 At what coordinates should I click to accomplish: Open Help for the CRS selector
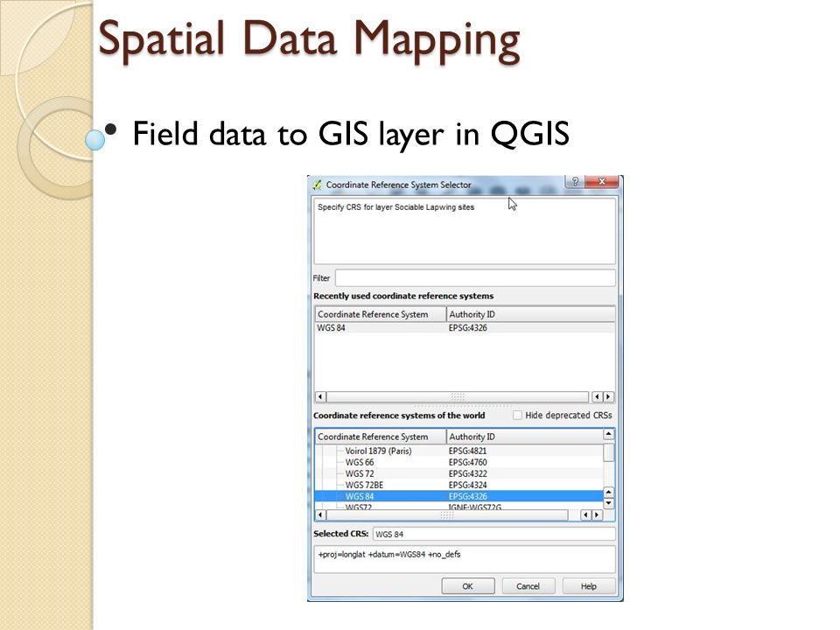click(588, 586)
